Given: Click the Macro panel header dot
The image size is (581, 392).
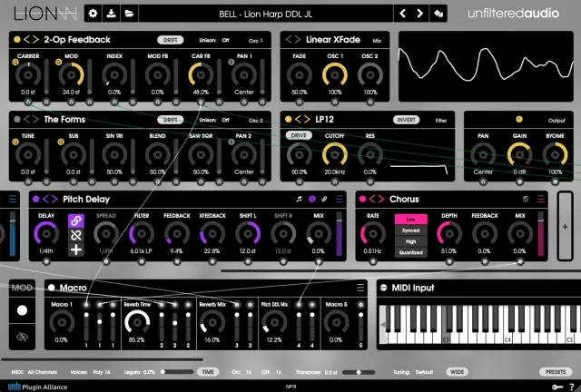Looking at the screenshot, I should tap(52, 288).
